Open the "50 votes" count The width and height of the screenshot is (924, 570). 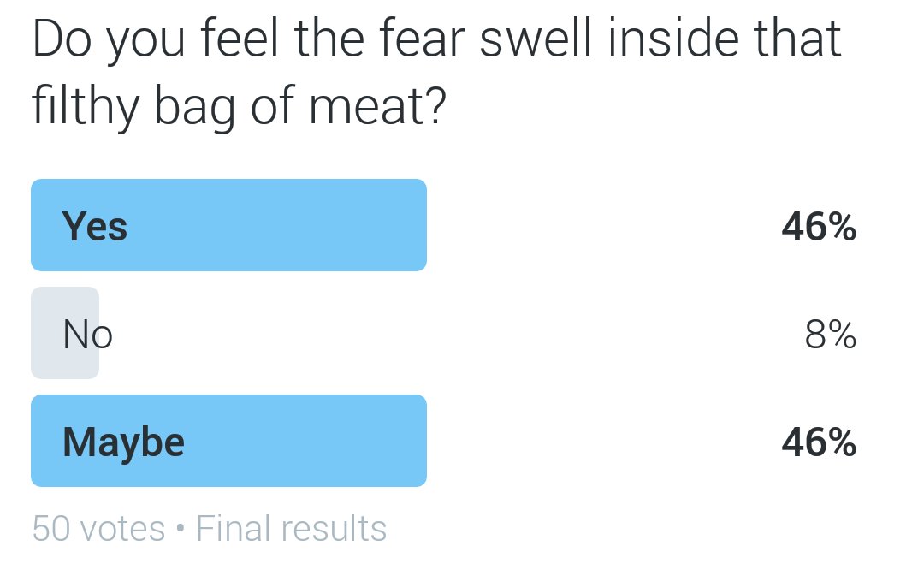[x=98, y=527]
